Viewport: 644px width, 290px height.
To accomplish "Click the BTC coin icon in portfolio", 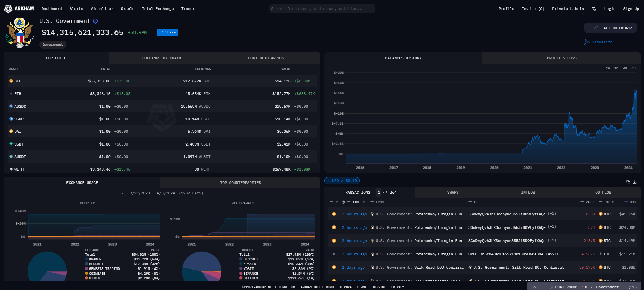I will 11,81.
